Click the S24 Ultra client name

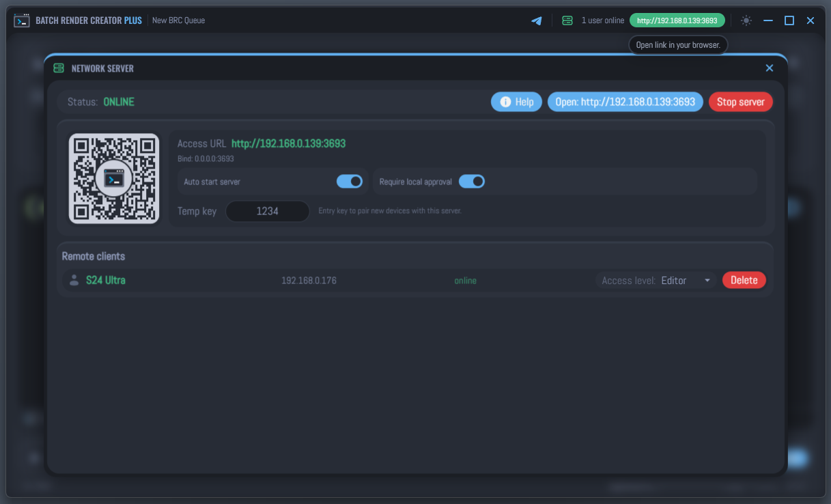click(x=106, y=280)
